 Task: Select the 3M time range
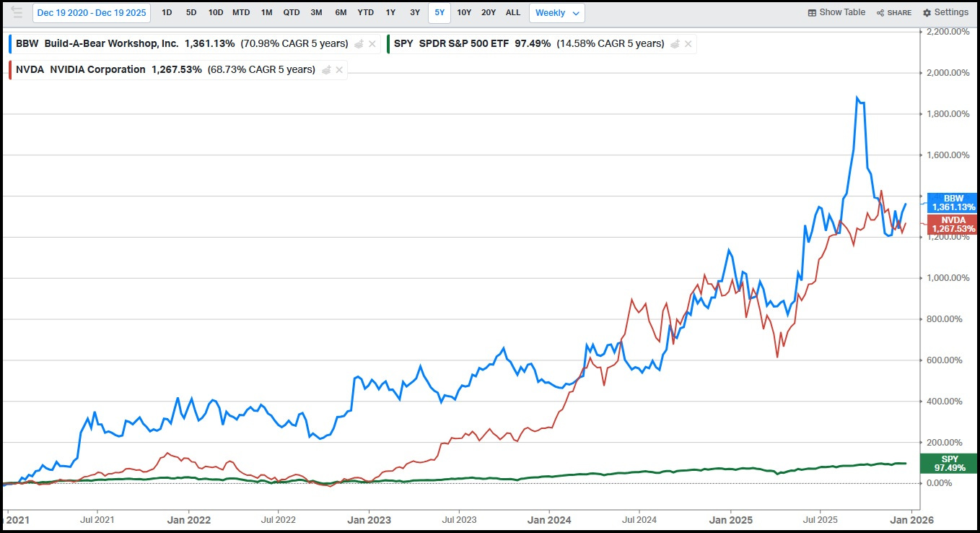(316, 13)
